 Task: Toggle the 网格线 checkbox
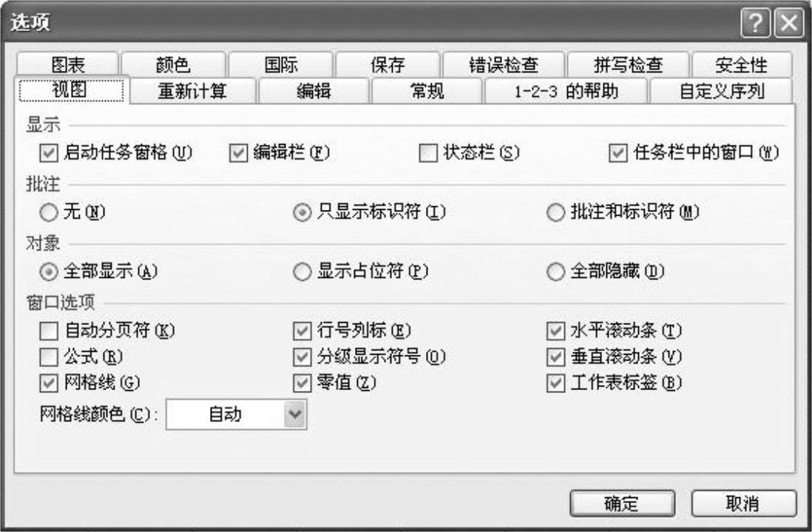click(x=48, y=383)
